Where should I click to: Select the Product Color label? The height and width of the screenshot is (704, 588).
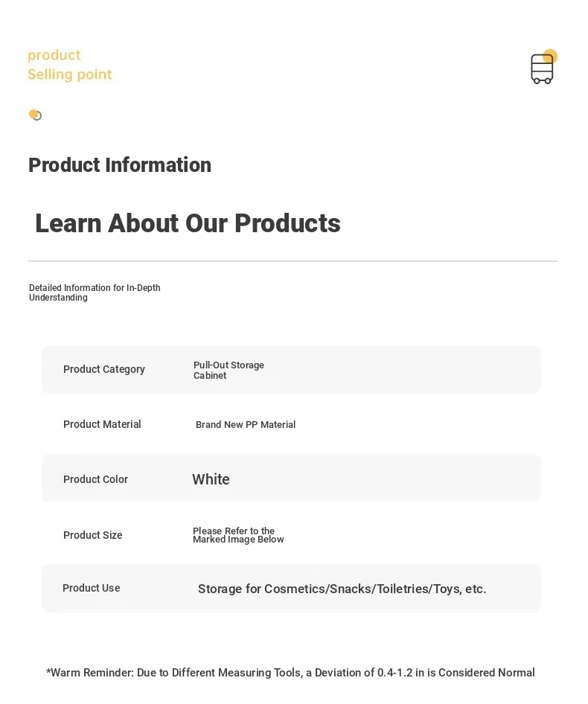tap(95, 479)
